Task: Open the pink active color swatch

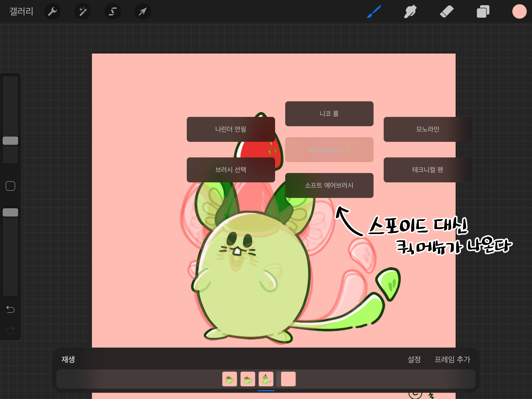Action: tap(519, 11)
